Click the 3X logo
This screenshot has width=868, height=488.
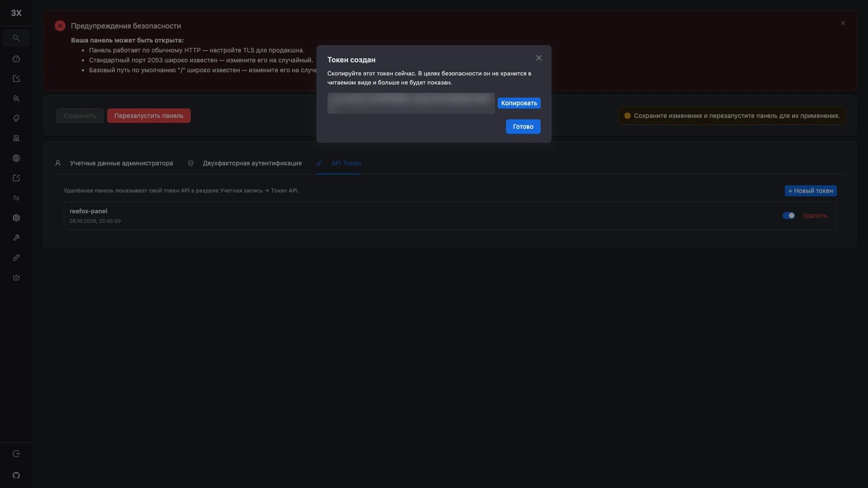(16, 13)
